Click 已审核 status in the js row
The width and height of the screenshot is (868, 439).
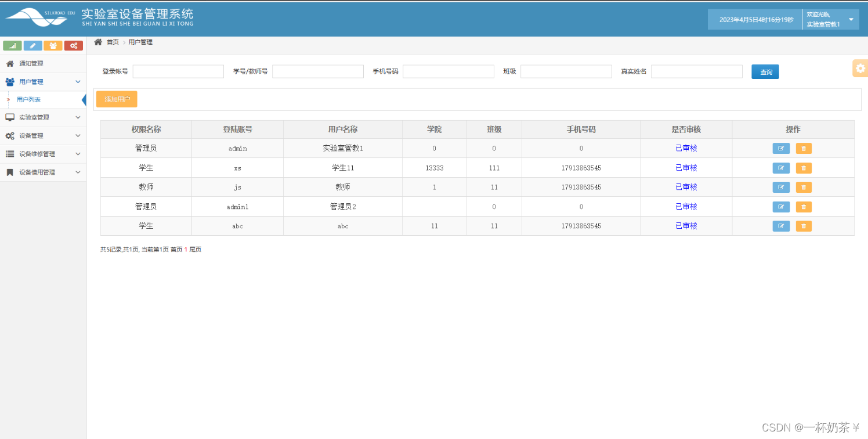click(x=686, y=187)
